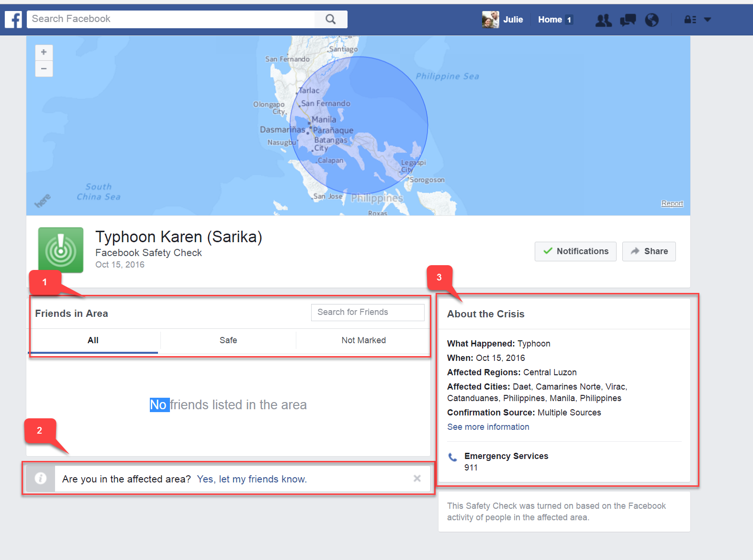Click the map Report link
Screen dimensions: 753x560
672,203
